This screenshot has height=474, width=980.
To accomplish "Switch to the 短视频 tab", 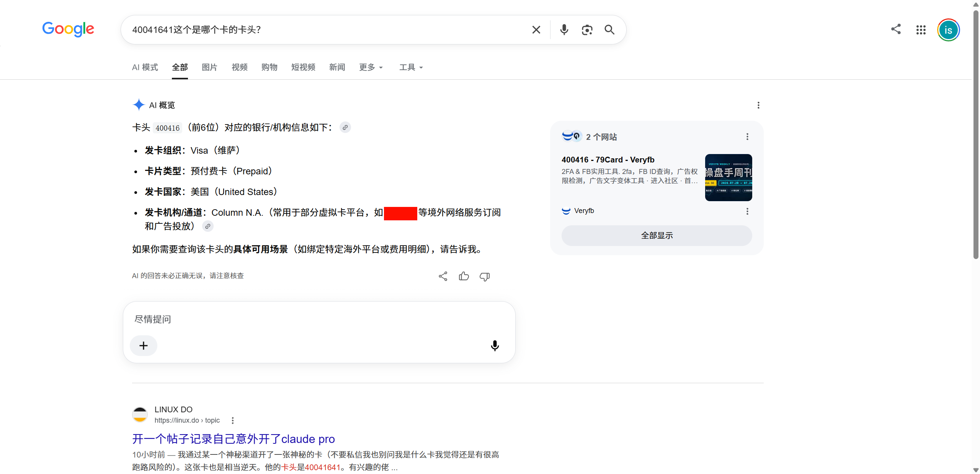I will [x=303, y=67].
